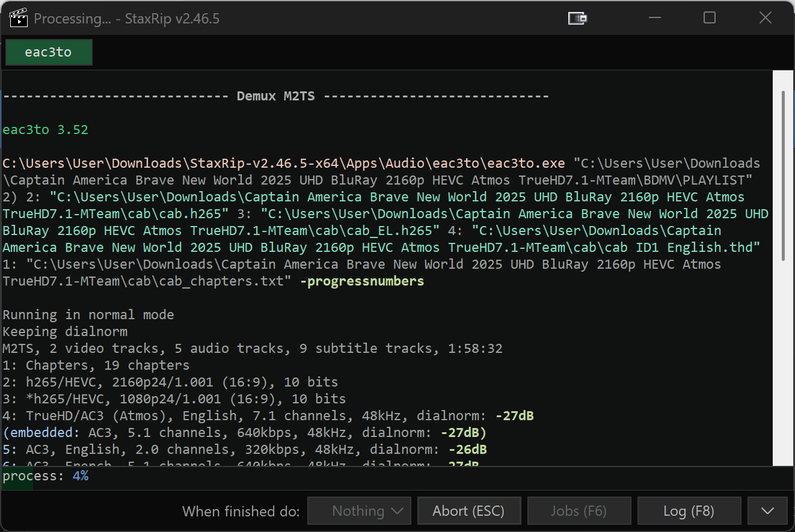This screenshot has width=795, height=532.
Task: Expand the chevron menu beside Log (F8)
Action: (767, 511)
